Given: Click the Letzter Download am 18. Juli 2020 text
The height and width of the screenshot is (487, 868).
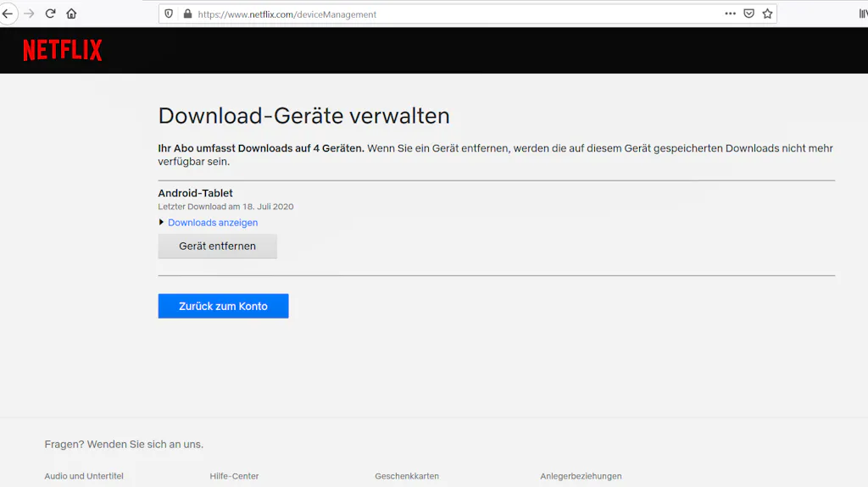Looking at the screenshot, I should tap(225, 207).
